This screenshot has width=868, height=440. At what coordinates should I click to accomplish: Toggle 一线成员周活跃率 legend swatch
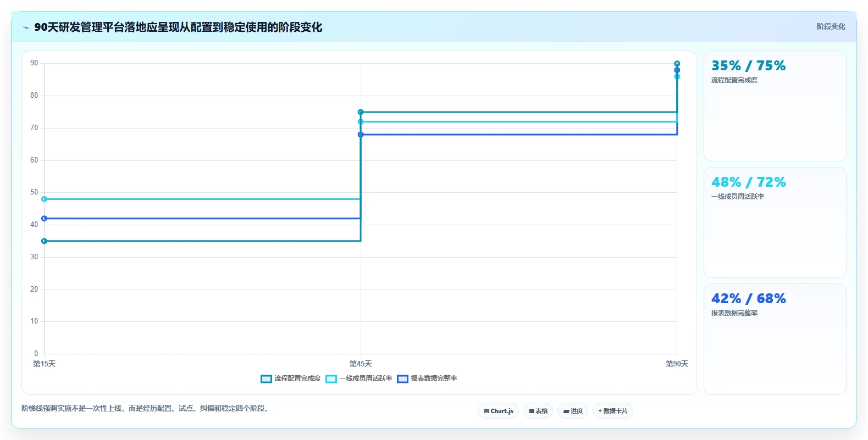pos(331,379)
